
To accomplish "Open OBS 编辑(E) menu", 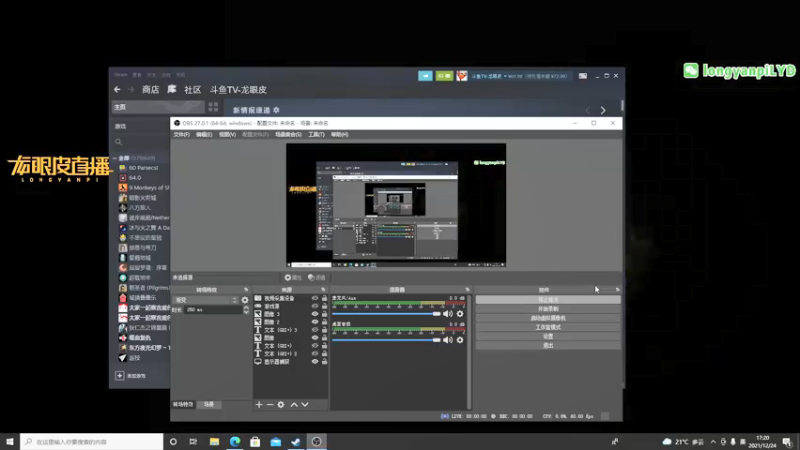I will tap(204, 135).
